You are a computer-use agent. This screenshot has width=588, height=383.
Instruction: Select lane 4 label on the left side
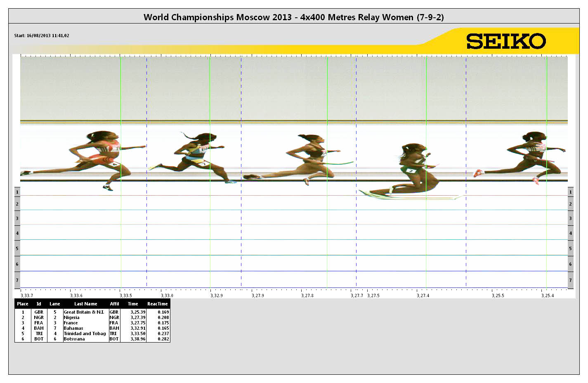click(x=17, y=233)
